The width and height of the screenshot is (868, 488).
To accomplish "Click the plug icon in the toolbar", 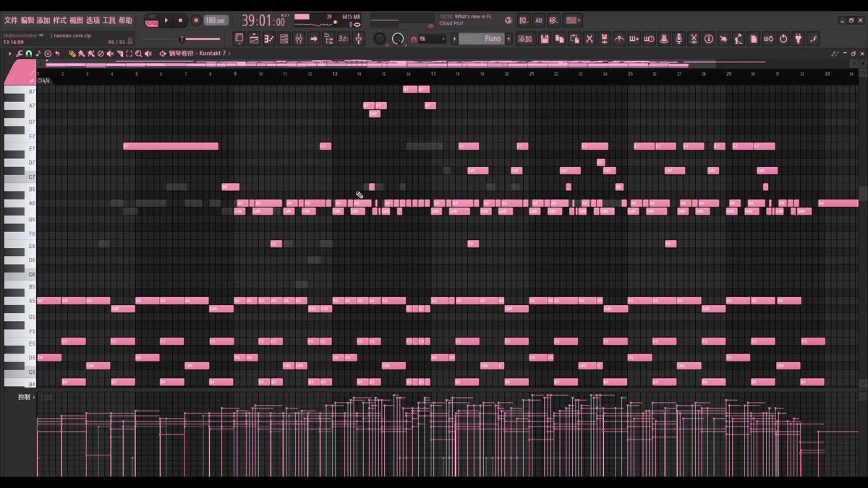I will coord(798,38).
